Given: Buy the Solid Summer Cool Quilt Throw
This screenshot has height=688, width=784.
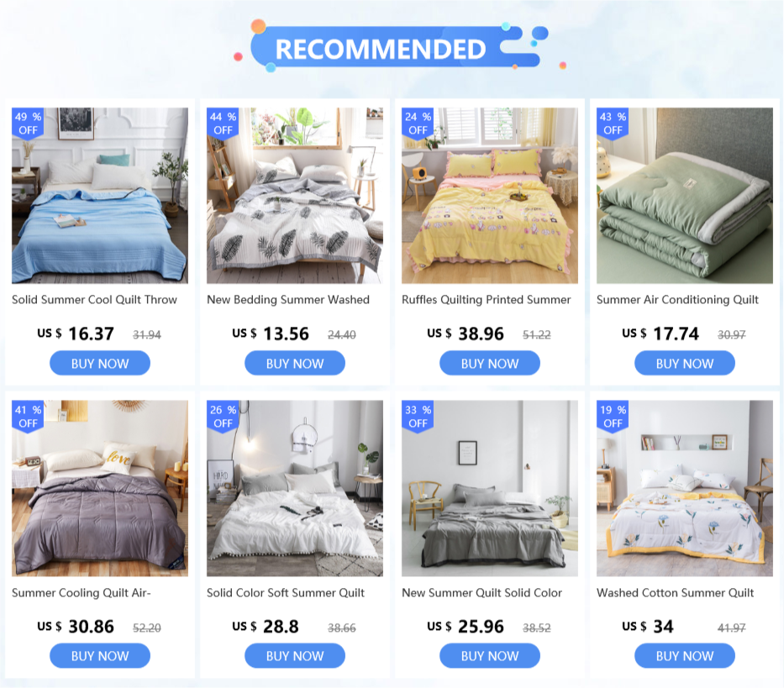Looking at the screenshot, I should (100, 363).
